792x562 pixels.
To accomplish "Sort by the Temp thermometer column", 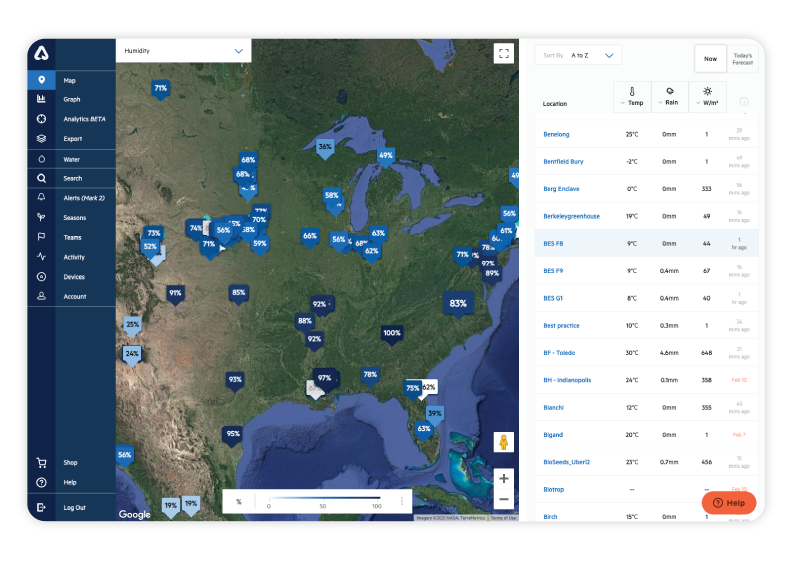I will tap(632, 96).
